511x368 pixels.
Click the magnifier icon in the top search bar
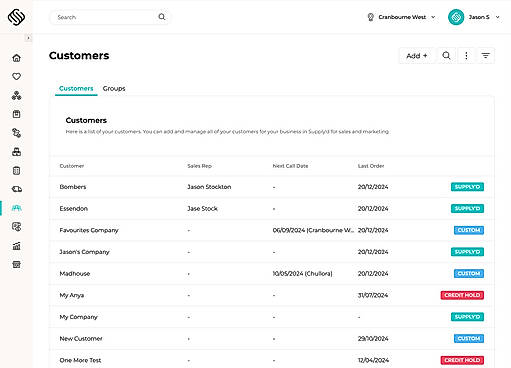[162, 17]
